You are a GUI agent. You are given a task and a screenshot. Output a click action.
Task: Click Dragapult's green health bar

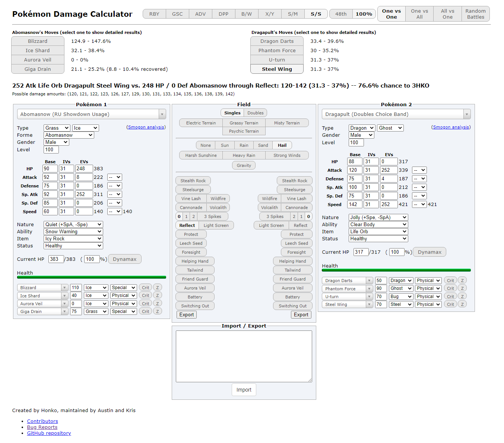[396, 270]
